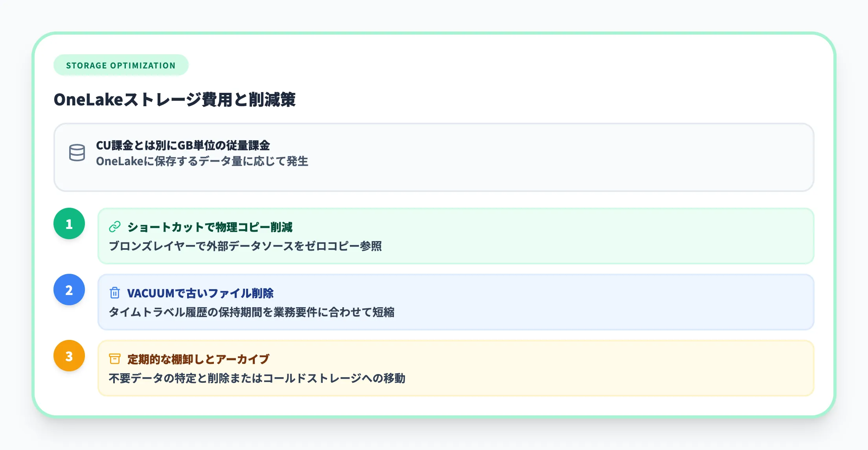The image size is (868, 450).
Task: Click the orange circled number 3 badge
Action: point(69,356)
